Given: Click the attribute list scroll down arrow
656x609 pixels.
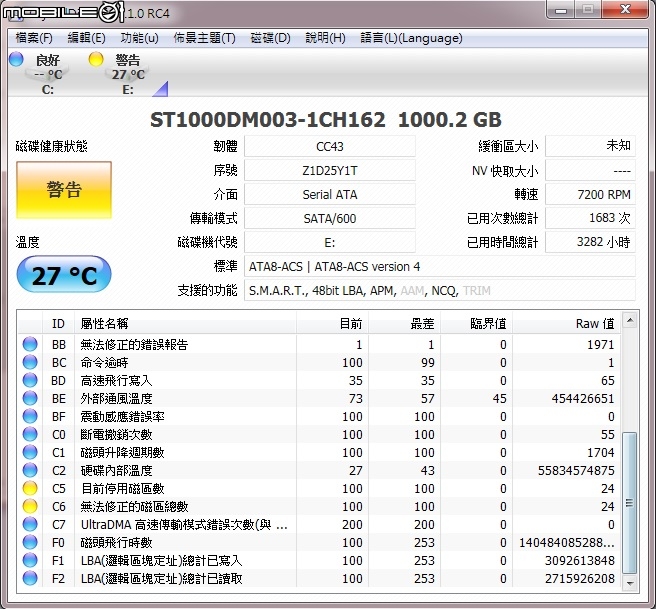Looking at the screenshot, I should point(630,582).
